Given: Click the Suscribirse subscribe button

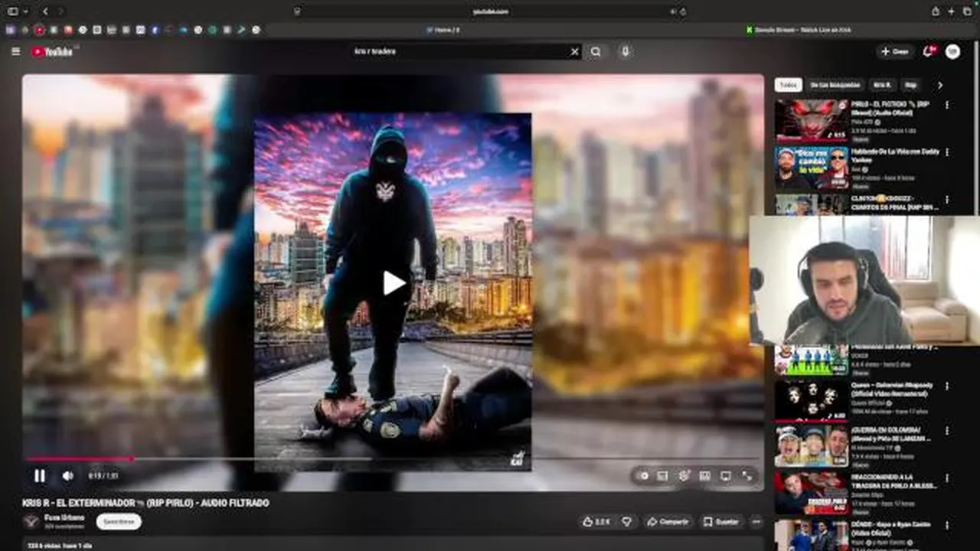Looking at the screenshot, I should 119,521.
